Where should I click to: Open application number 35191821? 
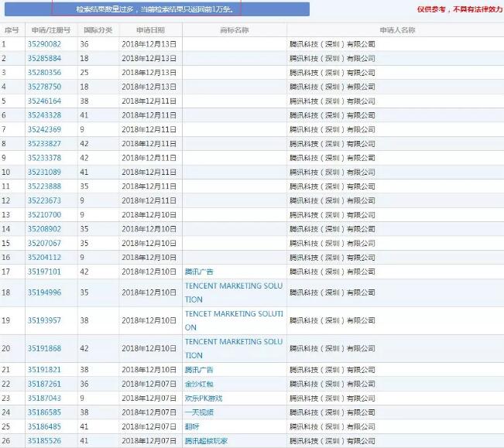click(44, 370)
